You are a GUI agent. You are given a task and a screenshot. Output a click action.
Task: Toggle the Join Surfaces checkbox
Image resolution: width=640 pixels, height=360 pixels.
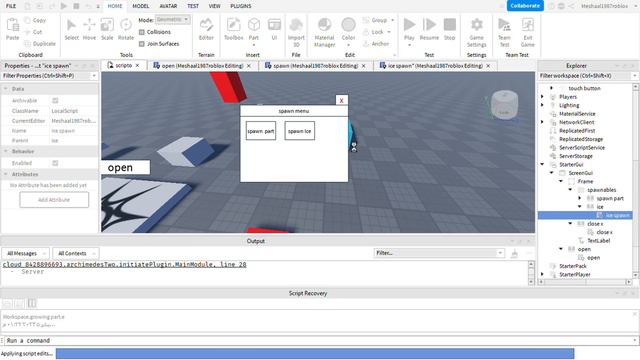click(142, 44)
